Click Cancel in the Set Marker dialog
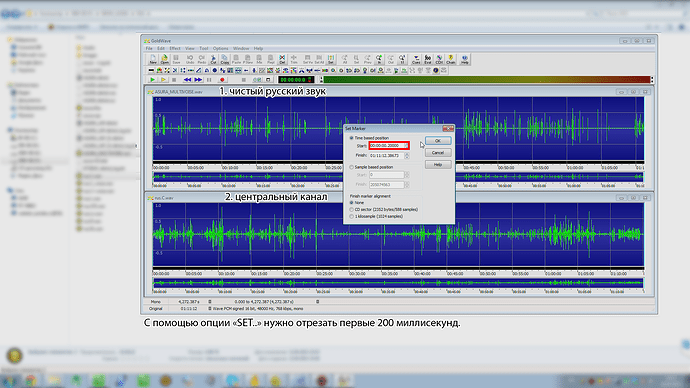Screen dimensions: 690x388 (438, 153)
